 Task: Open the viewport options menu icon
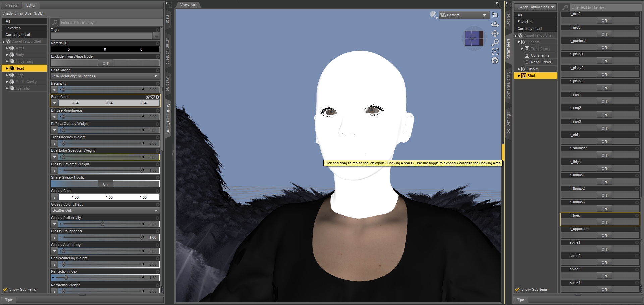click(x=498, y=4)
